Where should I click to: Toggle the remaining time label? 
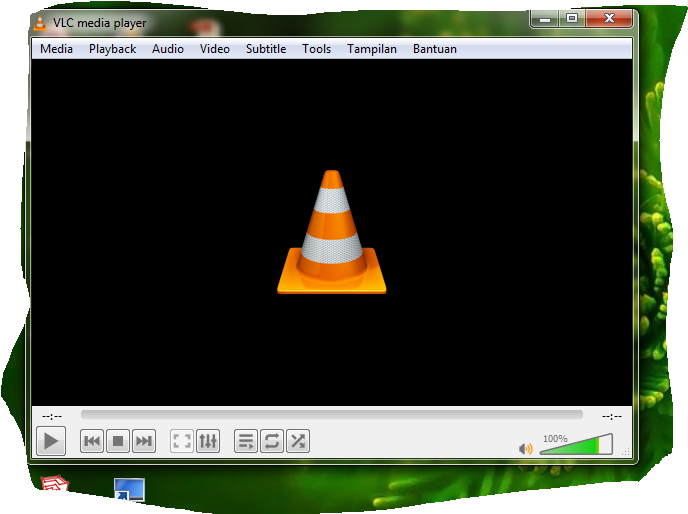tap(612, 416)
